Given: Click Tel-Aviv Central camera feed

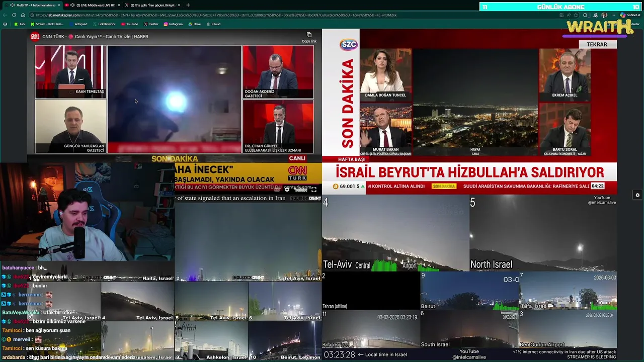Looking at the screenshot, I should [x=395, y=233].
